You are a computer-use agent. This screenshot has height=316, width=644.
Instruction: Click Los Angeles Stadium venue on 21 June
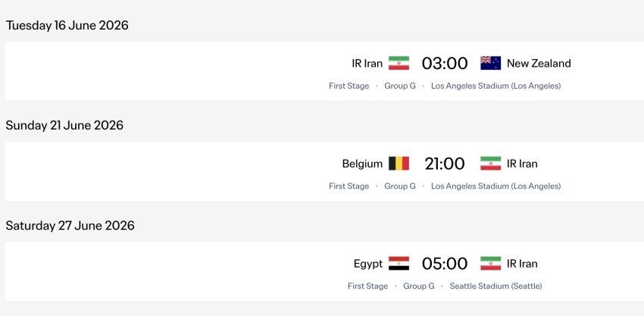[496, 186]
